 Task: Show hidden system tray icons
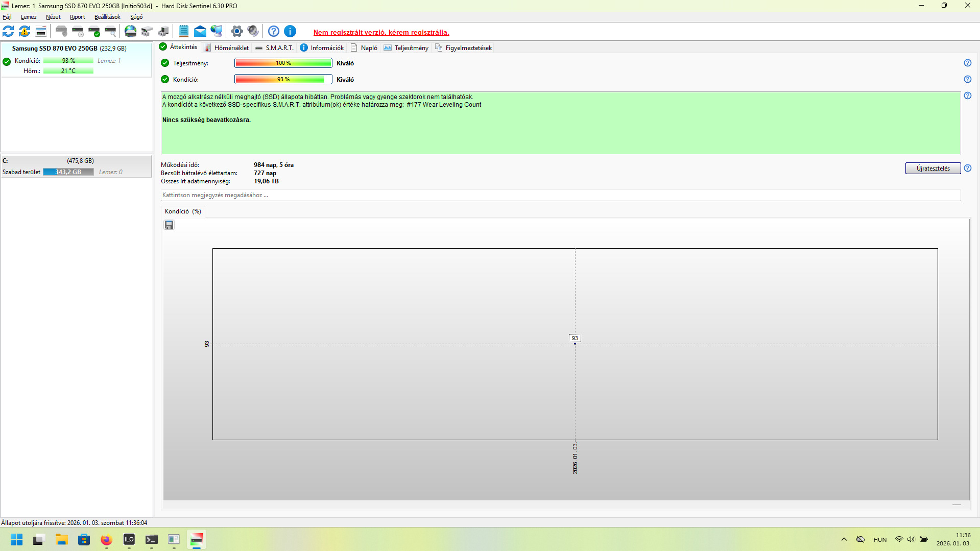pos(844,539)
